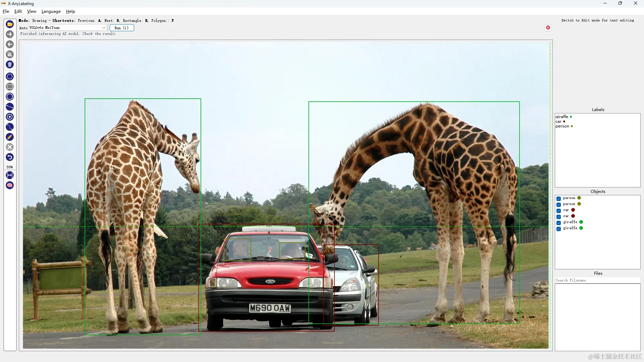Select the line strip drawing tool
The image size is (644, 362).
(10, 127)
